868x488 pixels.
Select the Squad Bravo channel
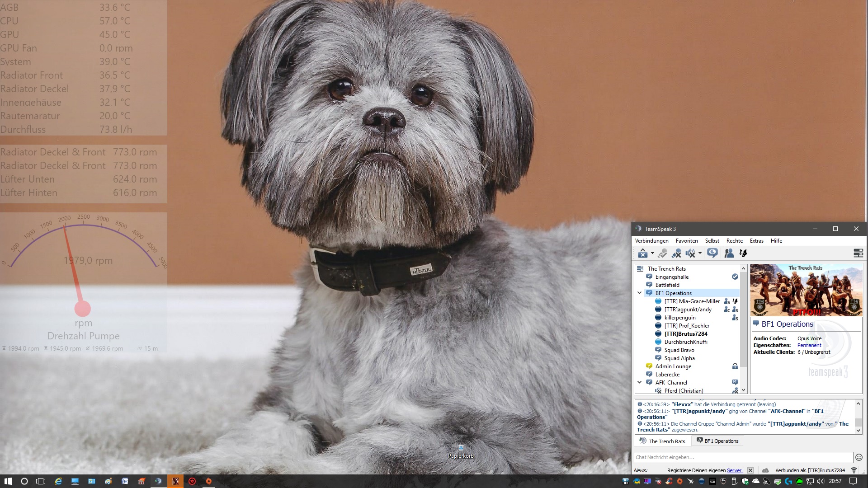tap(679, 350)
